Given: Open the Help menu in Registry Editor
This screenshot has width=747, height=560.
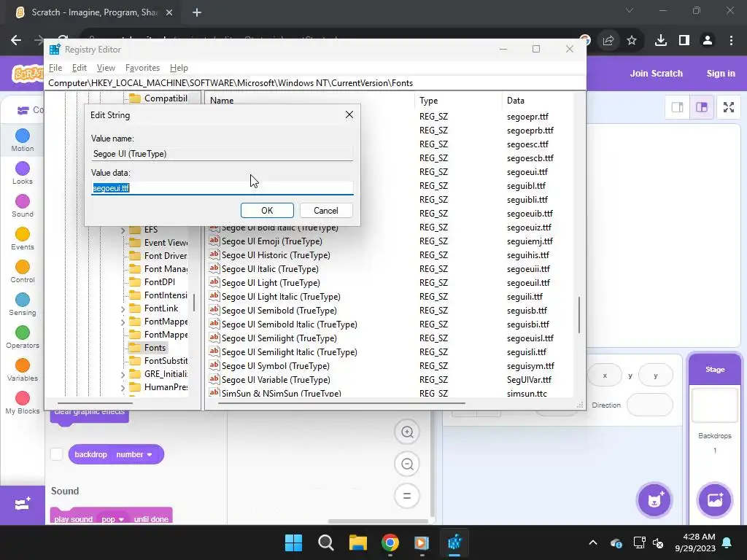Looking at the screenshot, I should 179,68.
